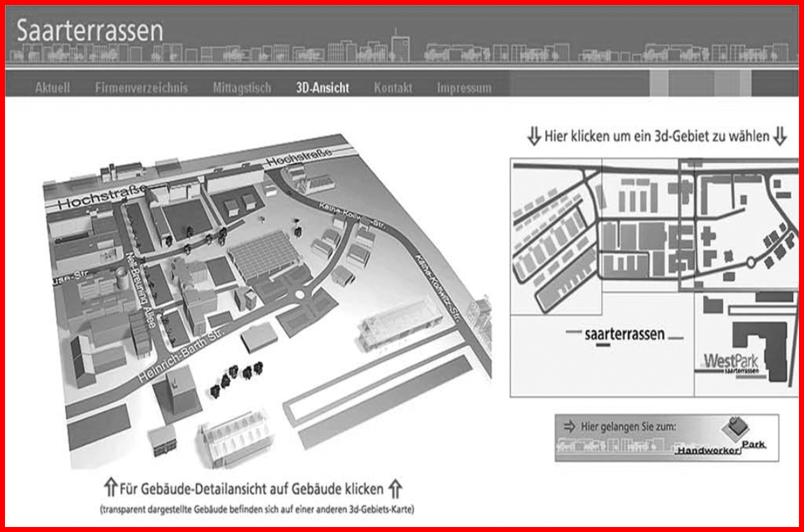Open the Impressum page
Screen dimensions: 804x532
(x=464, y=88)
